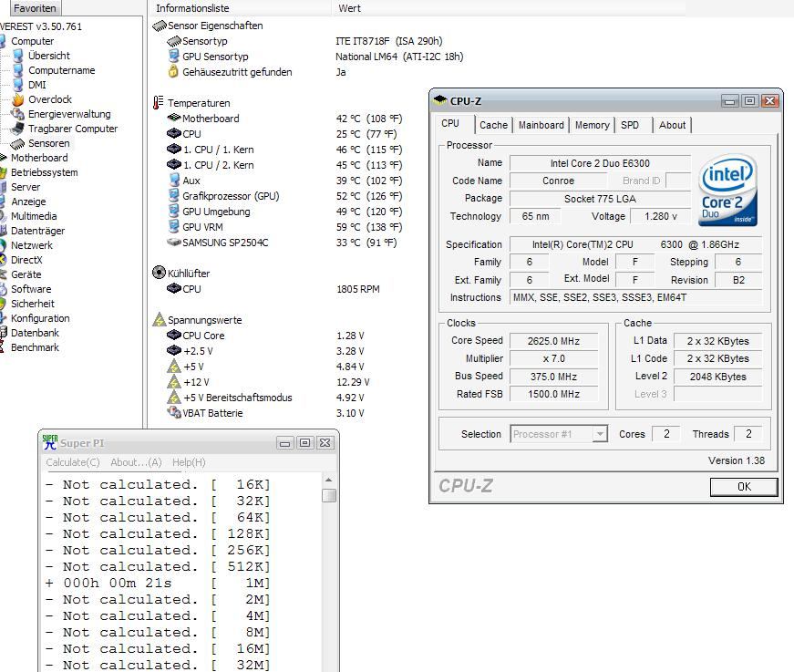Viewport: 794px width, 672px height.
Task: Open the About tab in CPU-Z
Action: click(x=672, y=125)
